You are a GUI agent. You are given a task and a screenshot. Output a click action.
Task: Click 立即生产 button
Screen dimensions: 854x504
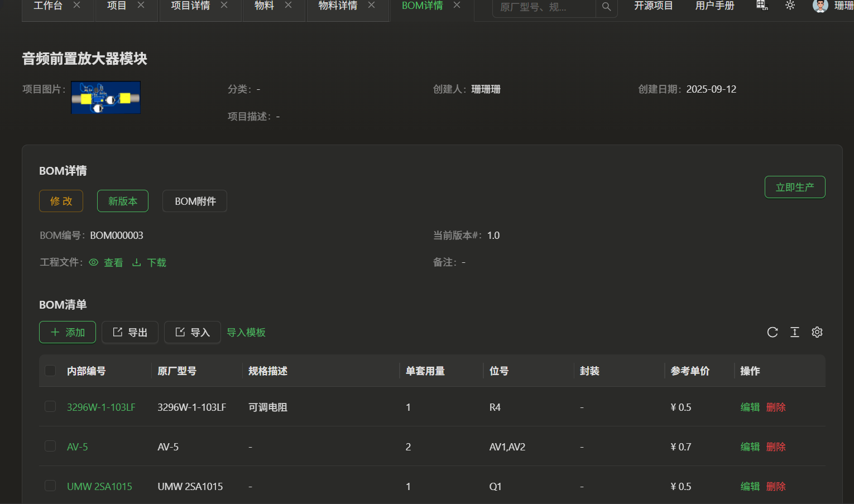pos(795,187)
